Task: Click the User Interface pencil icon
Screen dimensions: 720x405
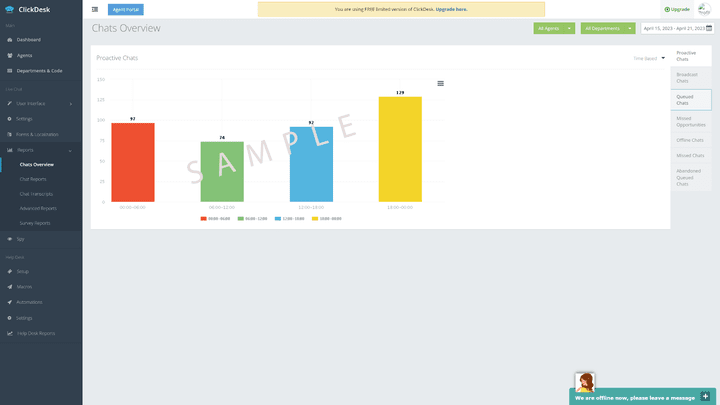Action: (x=10, y=104)
